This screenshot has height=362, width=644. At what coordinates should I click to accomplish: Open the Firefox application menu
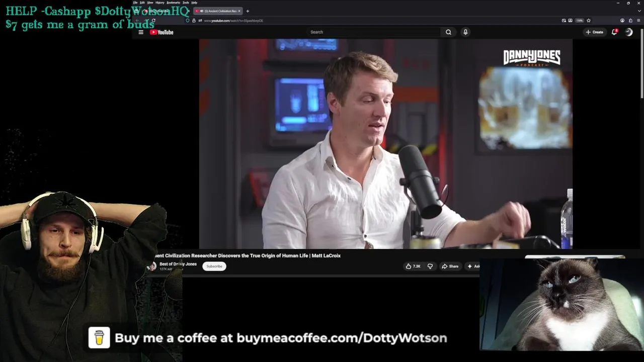[638, 21]
